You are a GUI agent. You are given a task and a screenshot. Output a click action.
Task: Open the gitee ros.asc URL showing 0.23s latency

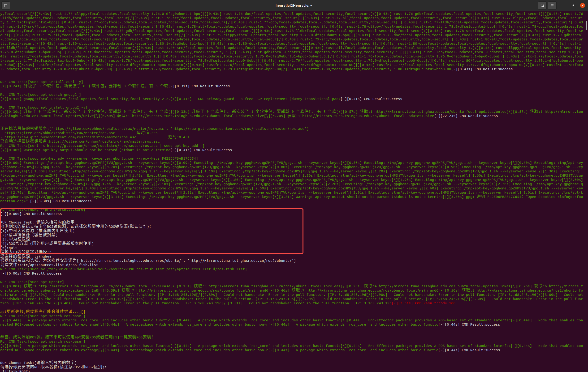60,133
